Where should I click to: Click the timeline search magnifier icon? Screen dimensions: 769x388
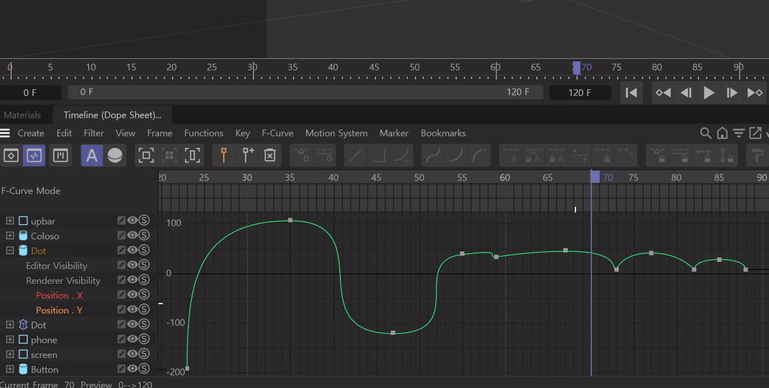(705, 133)
